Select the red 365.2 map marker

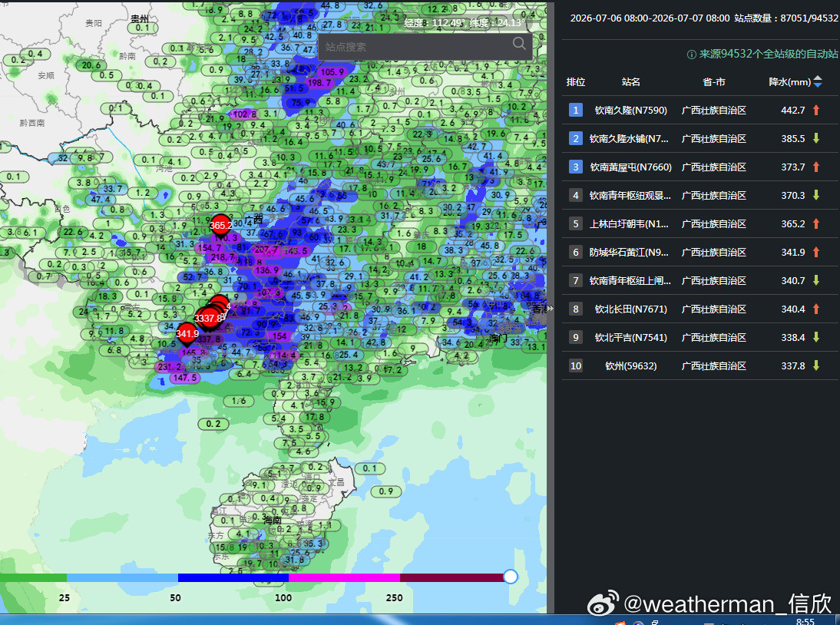point(220,226)
